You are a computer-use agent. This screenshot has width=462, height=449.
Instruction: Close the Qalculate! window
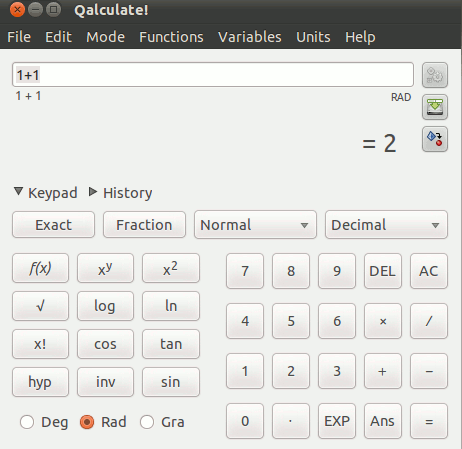pyautogui.click(x=17, y=10)
